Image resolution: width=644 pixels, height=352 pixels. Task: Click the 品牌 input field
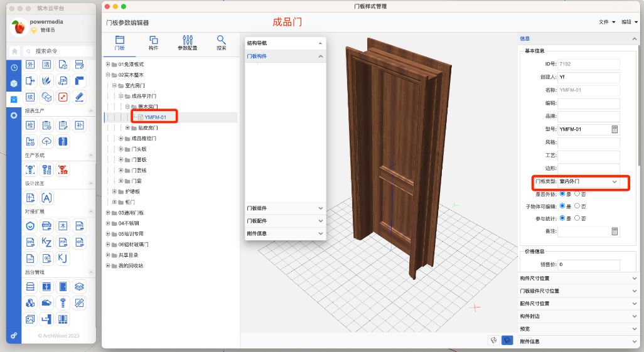coord(589,116)
